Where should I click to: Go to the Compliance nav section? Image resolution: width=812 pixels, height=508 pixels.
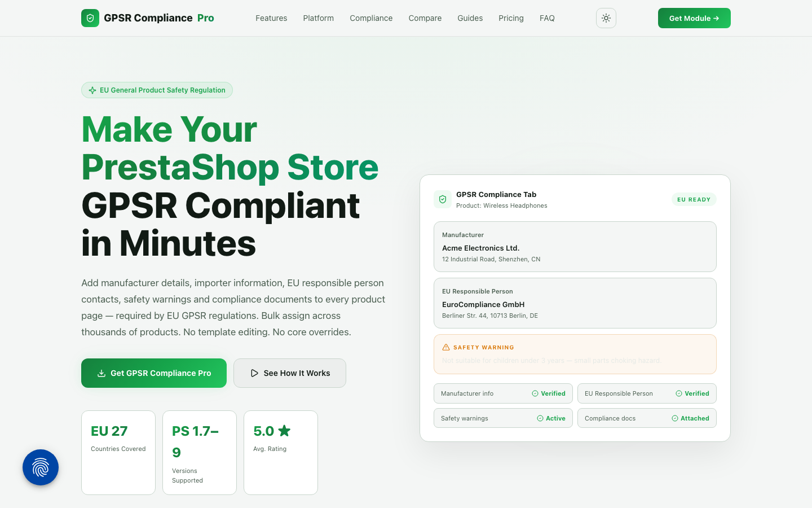click(371, 18)
